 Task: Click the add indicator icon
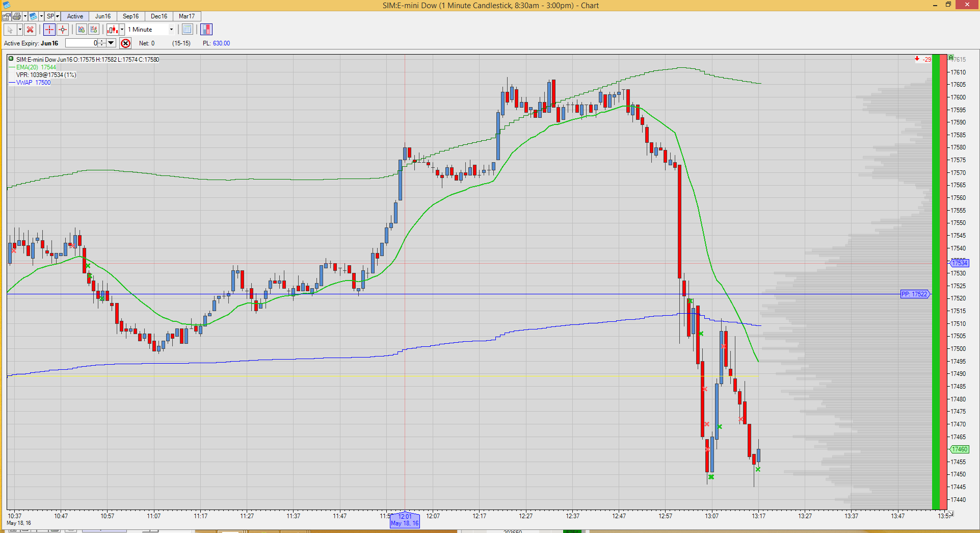coord(82,30)
